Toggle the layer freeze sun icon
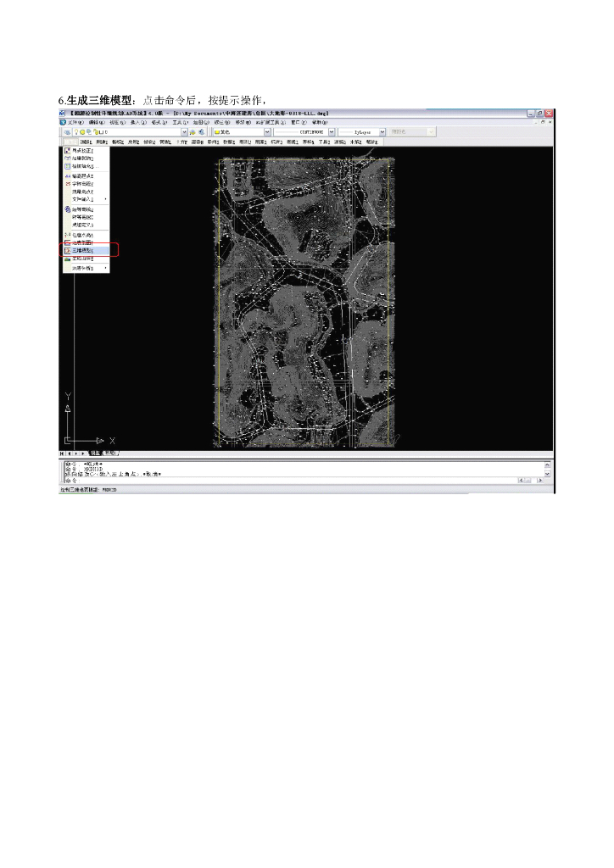 (x=82, y=131)
